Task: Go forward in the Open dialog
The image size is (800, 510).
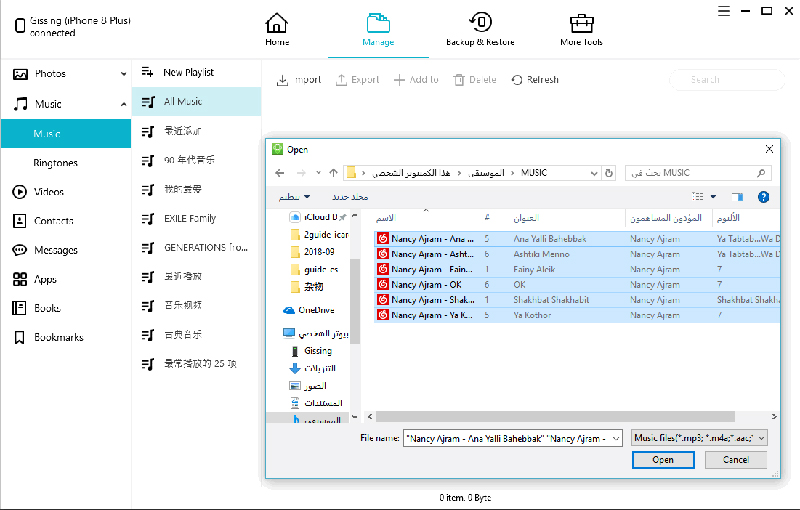Action: [301, 173]
